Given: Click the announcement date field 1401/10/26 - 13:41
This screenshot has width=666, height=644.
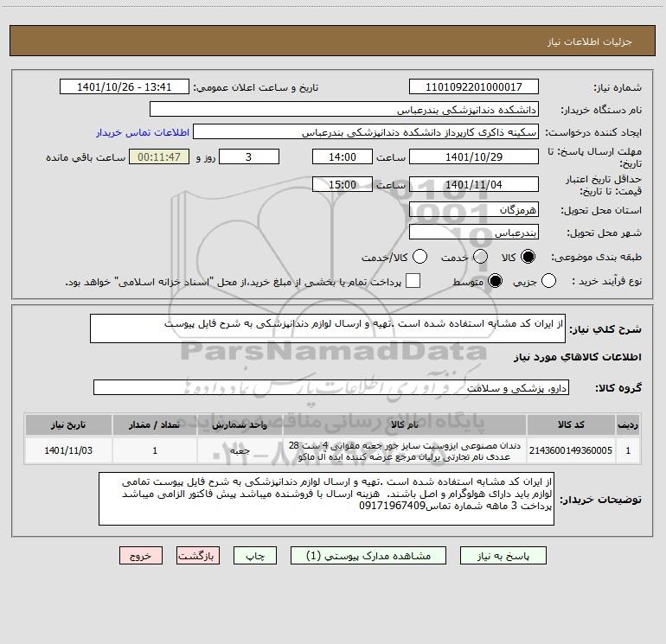Looking at the screenshot, I should [124, 87].
